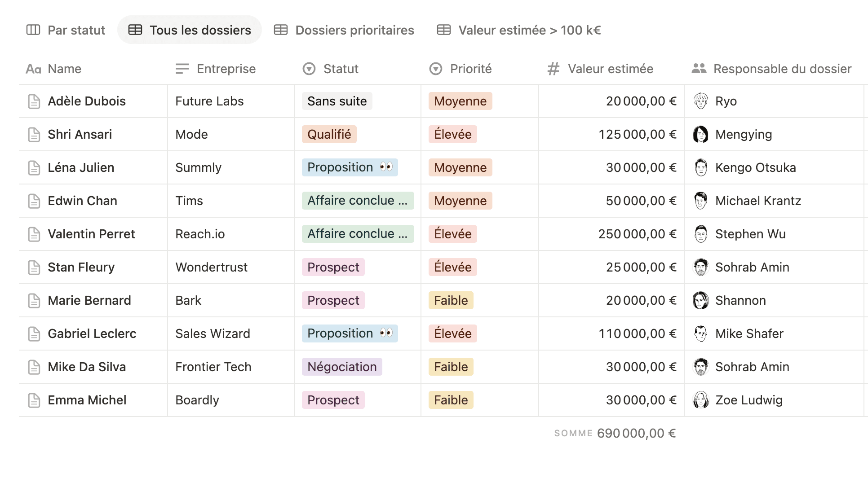The image size is (868, 500).
Task: Click the Qualifié status tag for Shri Ansari
Action: coord(329,135)
